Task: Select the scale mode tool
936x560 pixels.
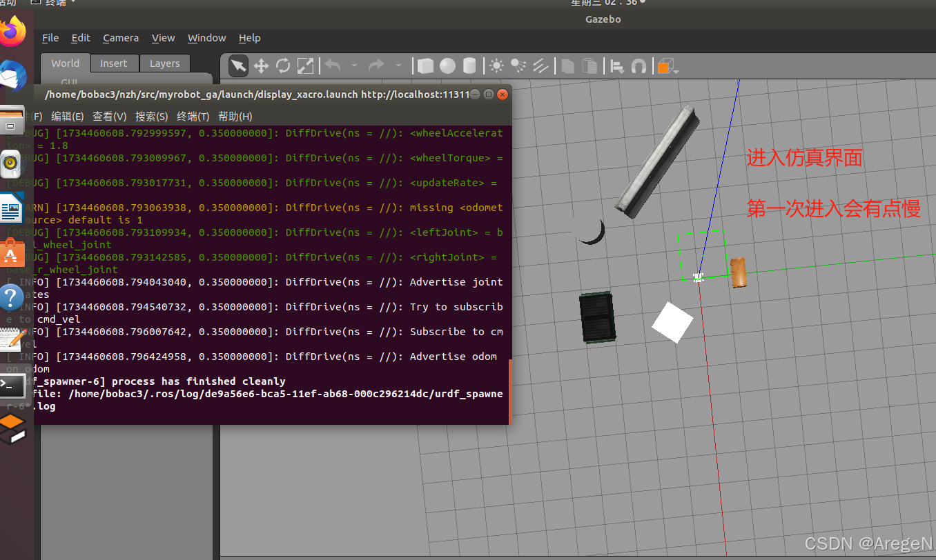Action: point(305,66)
